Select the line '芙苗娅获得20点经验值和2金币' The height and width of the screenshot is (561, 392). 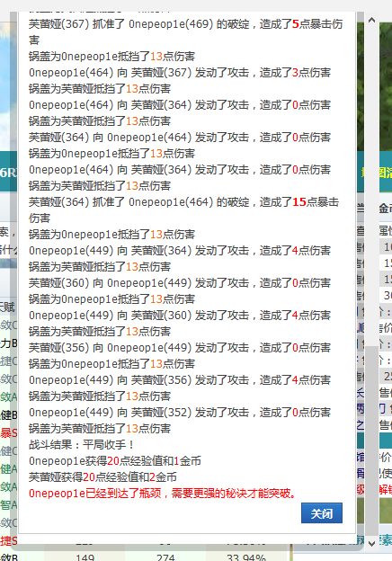point(102,476)
